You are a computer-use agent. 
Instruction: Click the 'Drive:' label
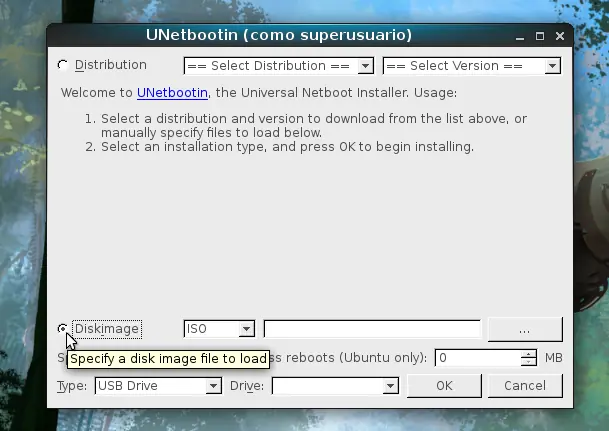pyautogui.click(x=247, y=386)
